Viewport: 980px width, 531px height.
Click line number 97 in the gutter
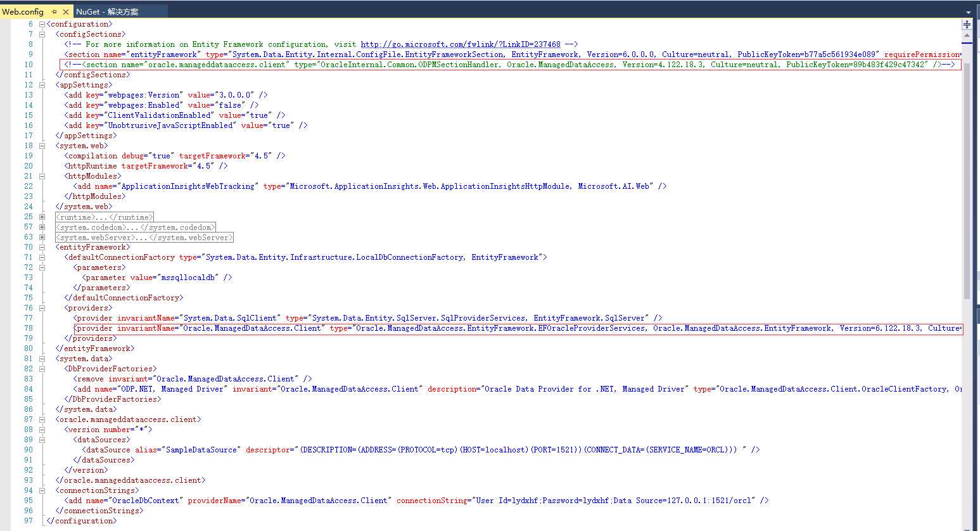pos(29,521)
